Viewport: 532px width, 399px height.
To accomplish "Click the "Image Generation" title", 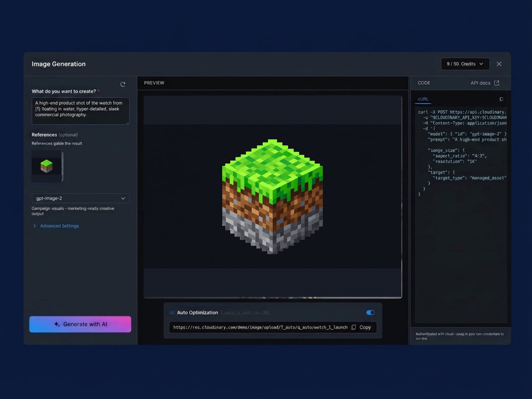I will [59, 64].
